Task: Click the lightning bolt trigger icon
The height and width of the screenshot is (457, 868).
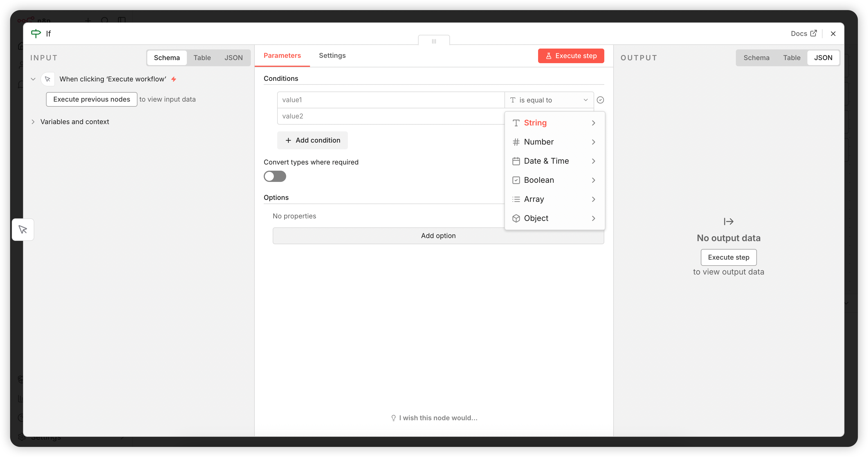Action: [174, 79]
